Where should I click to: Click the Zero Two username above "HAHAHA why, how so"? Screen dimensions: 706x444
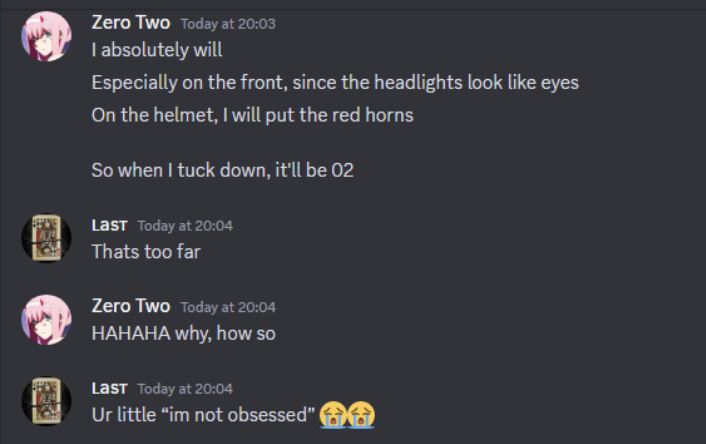point(130,306)
